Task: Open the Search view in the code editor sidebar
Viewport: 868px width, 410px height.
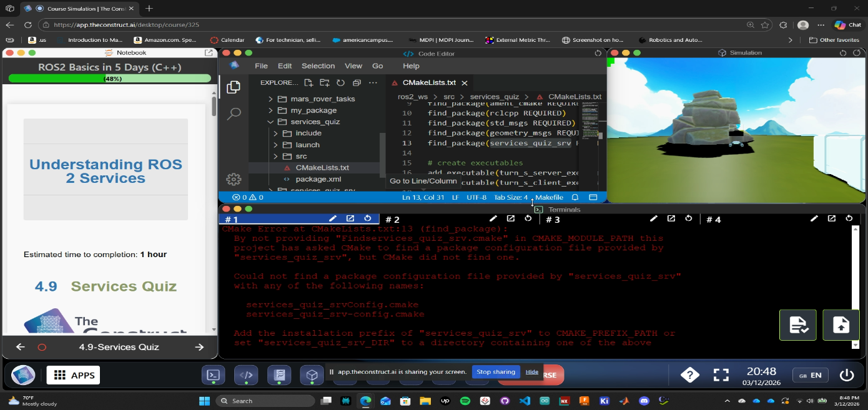Action: (x=234, y=114)
